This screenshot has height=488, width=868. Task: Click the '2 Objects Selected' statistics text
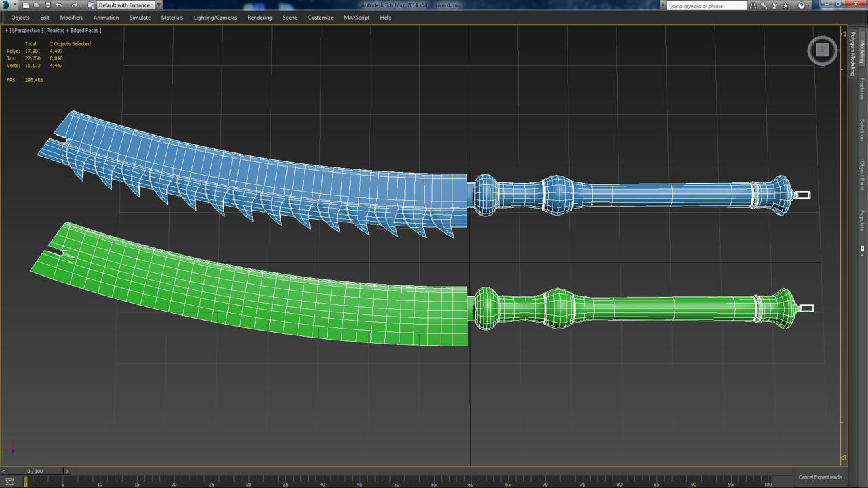70,44
